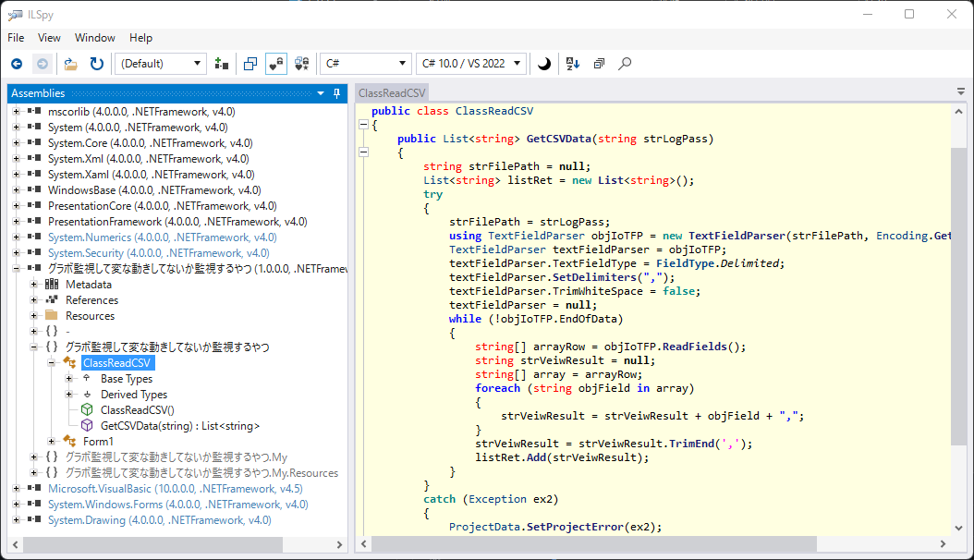The height and width of the screenshot is (560, 974).
Task: Expand the mscorlib assembly node
Action: (16, 112)
